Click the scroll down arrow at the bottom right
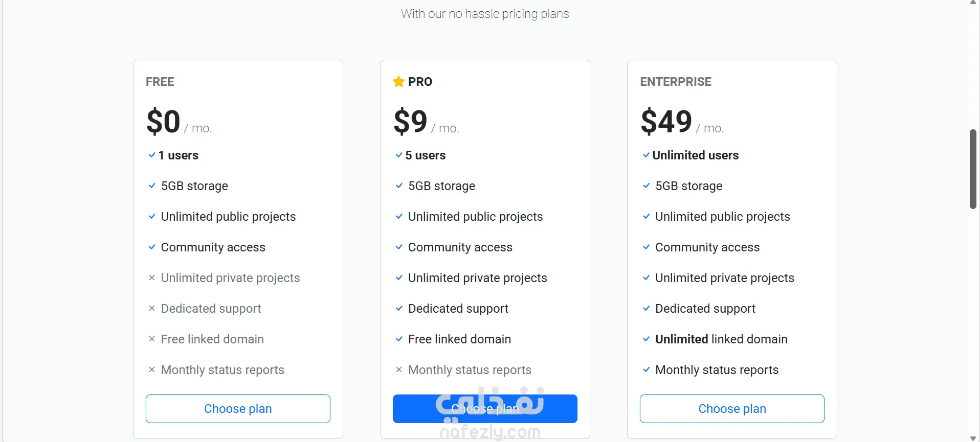The image size is (980, 442). [973, 438]
